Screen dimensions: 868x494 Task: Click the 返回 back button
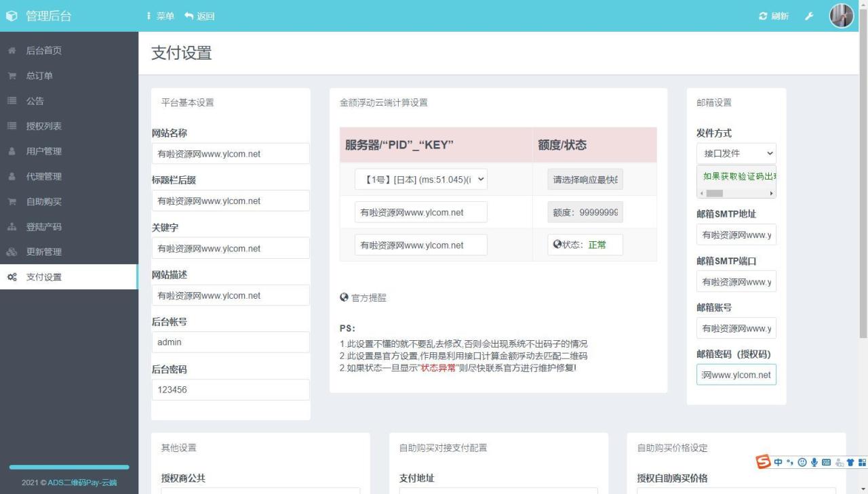click(x=199, y=16)
